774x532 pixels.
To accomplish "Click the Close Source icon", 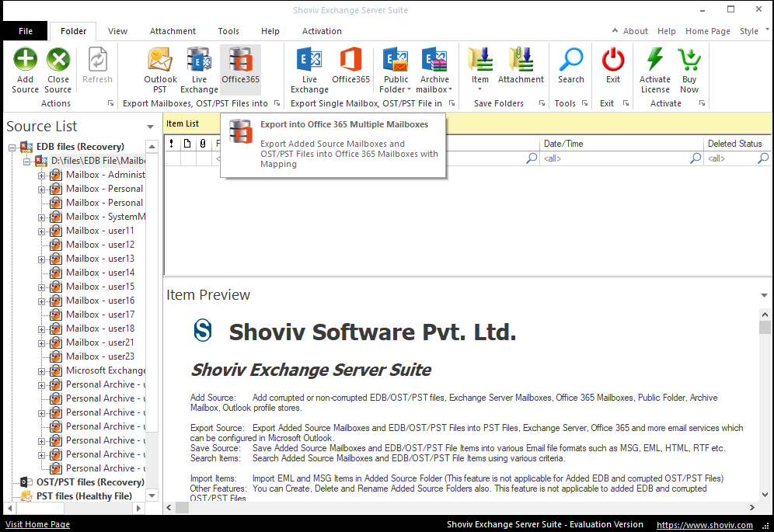I will 58,60.
